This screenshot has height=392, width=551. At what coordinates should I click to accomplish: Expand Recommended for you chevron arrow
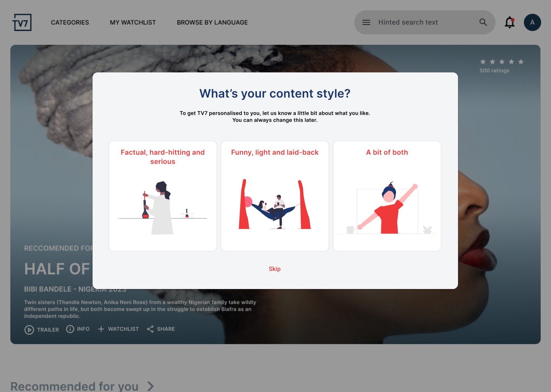(x=151, y=386)
